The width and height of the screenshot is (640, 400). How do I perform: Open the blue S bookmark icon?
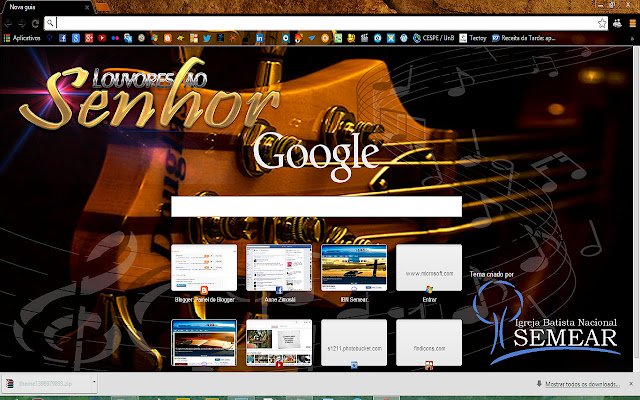tap(76, 38)
